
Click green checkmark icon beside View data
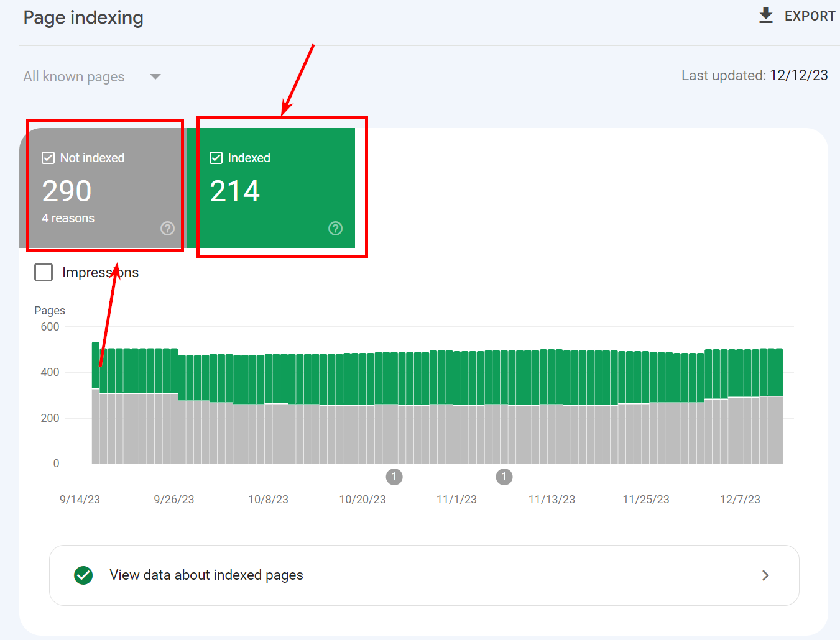pos(83,575)
